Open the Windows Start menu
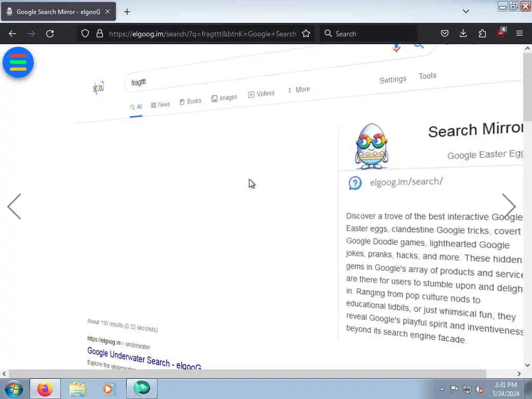The height and width of the screenshot is (399, 532). pos(14,389)
